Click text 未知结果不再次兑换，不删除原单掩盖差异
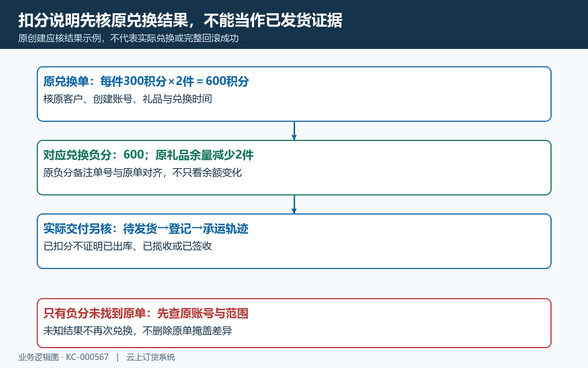The image size is (588, 368). [x=137, y=331]
